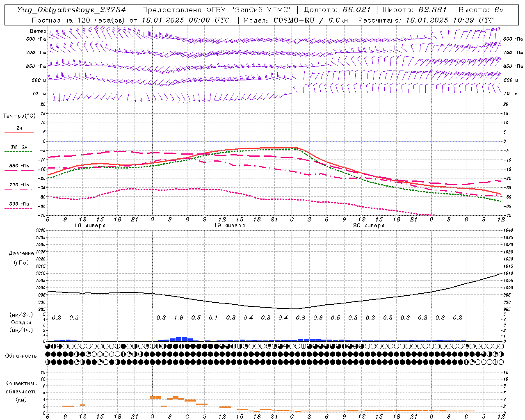Click the 1.9 three-hour precipitation value
Screen dimensions: 525x420
(178, 318)
